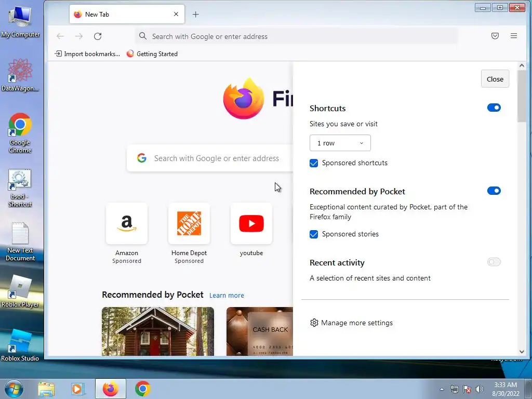The width and height of the screenshot is (532, 399).
Task: Select the New Tab tab
Action: (x=127, y=14)
